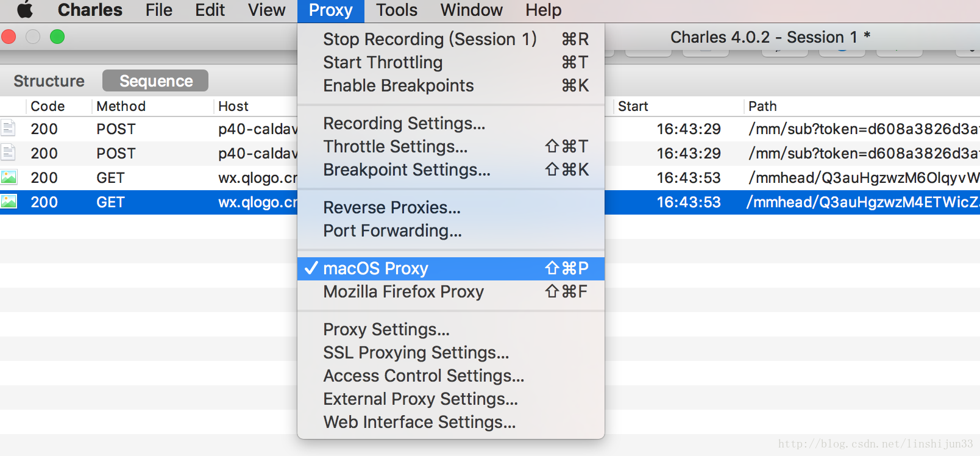
Task: Open the Apple menu icon
Action: [25, 10]
